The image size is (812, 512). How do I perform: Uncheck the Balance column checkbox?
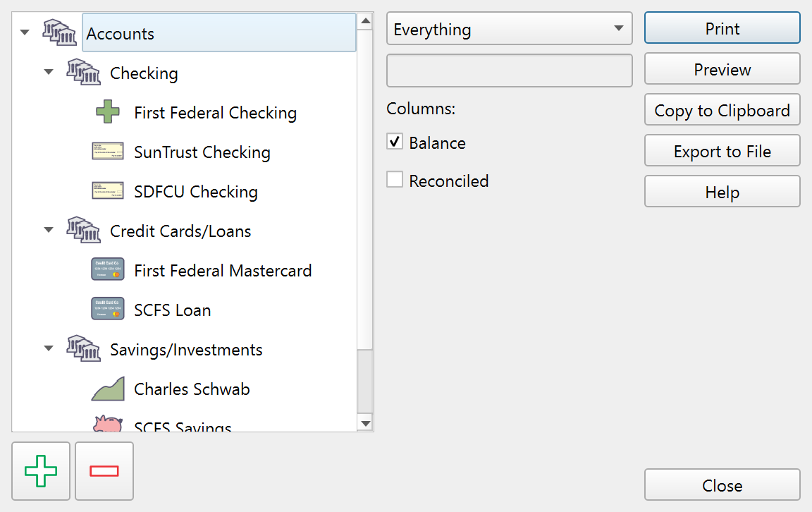click(395, 142)
